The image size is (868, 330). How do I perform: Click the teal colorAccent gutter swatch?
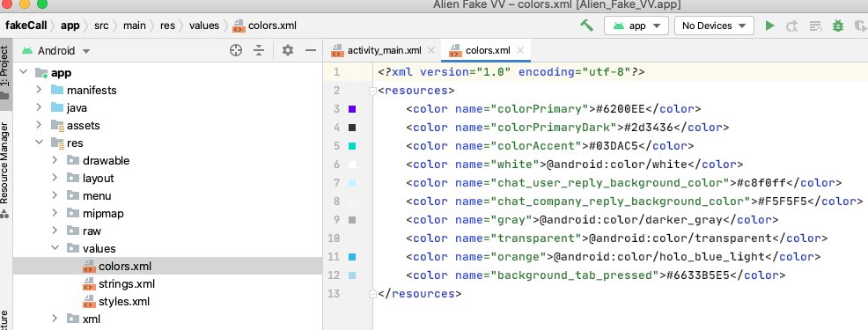pos(352,146)
